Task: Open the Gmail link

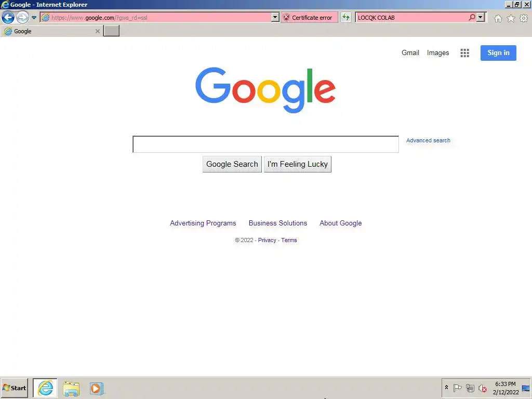Action: click(x=410, y=52)
